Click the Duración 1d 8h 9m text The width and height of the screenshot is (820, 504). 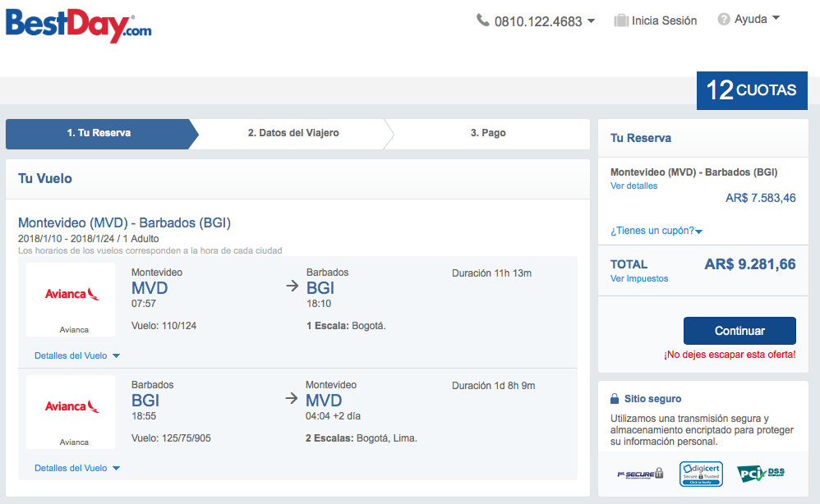click(x=493, y=386)
